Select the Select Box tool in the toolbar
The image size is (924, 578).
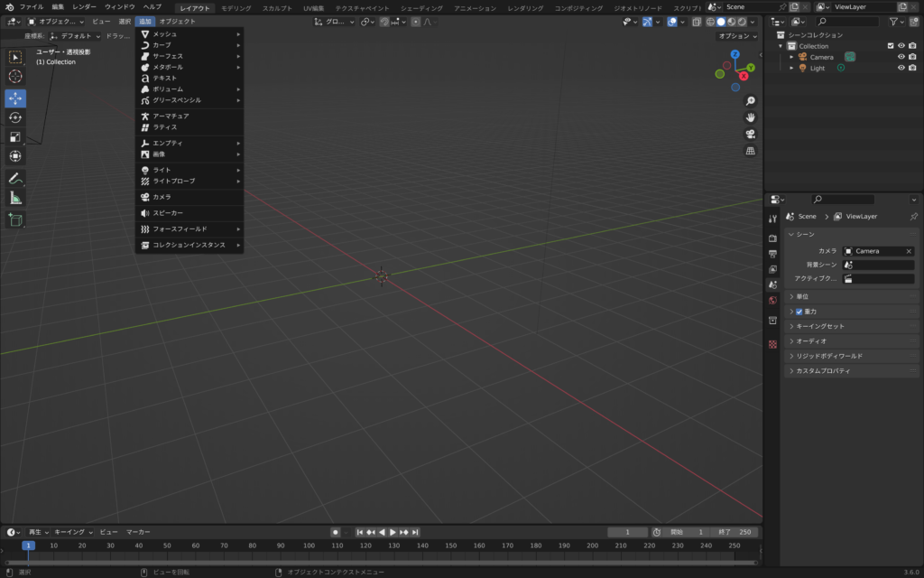[15, 57]
